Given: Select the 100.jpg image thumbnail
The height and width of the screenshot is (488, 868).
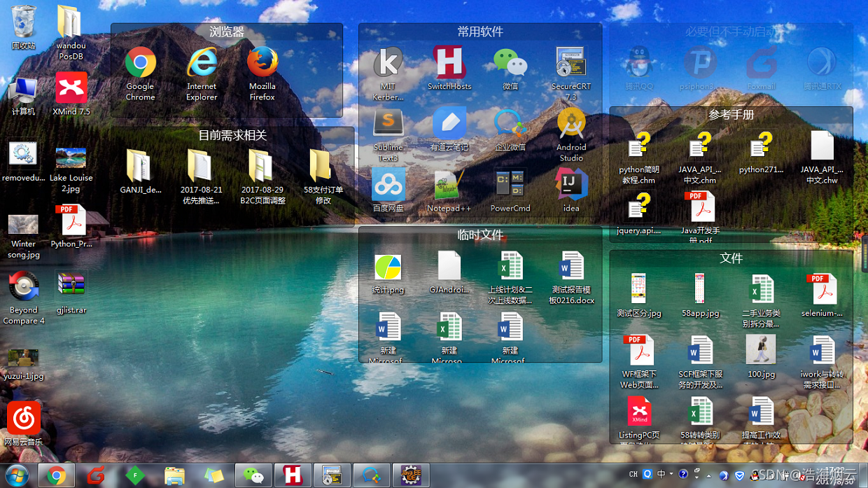Looking at the screenshot, I should coord(761,349).
